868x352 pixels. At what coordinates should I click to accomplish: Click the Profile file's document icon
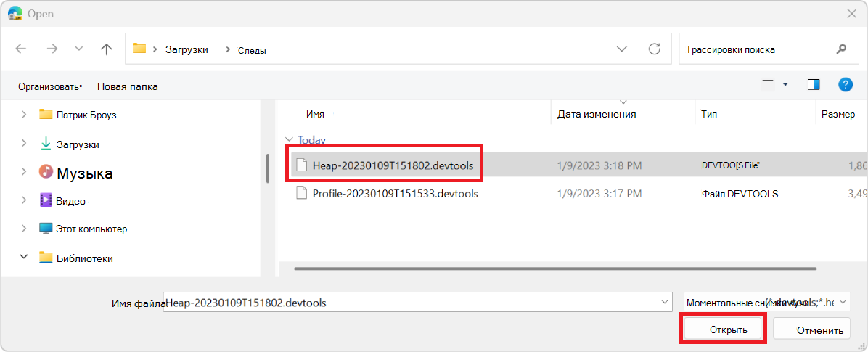click(301, 193)
